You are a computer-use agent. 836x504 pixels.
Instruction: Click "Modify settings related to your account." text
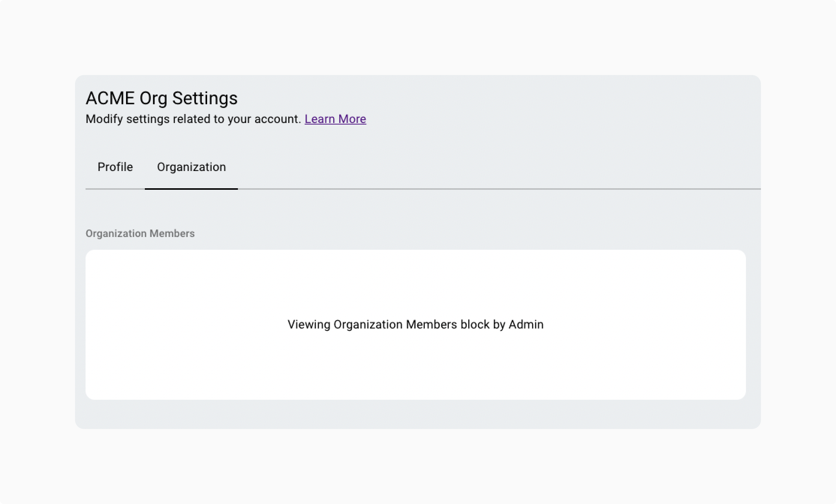pyautogui.click(x=194, y=119)
